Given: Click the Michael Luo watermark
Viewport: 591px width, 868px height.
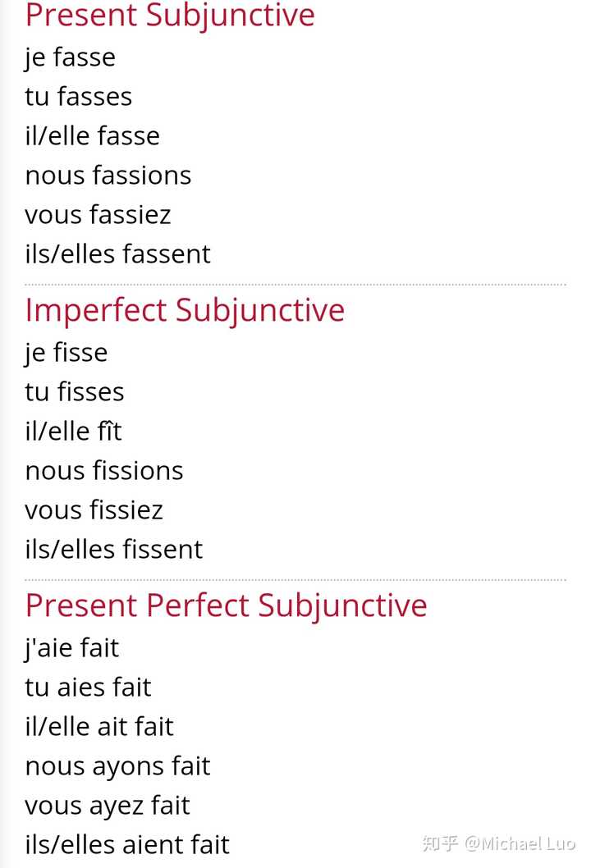Looking at the screenshot, I should 498,843.
